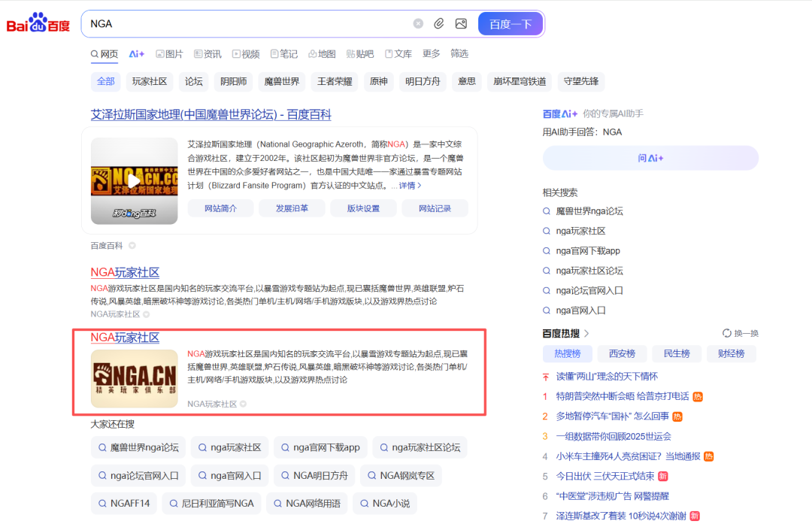Open hot search 今日出伏 三伏天正式结束
The width and height of the screenshot is (812, 527).
click(x=604, y=477)
